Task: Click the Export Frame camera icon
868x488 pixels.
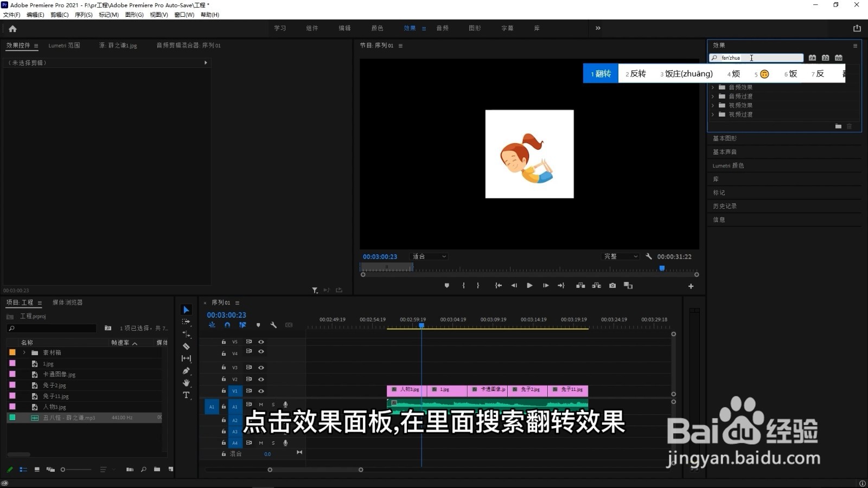Action: 612,286
